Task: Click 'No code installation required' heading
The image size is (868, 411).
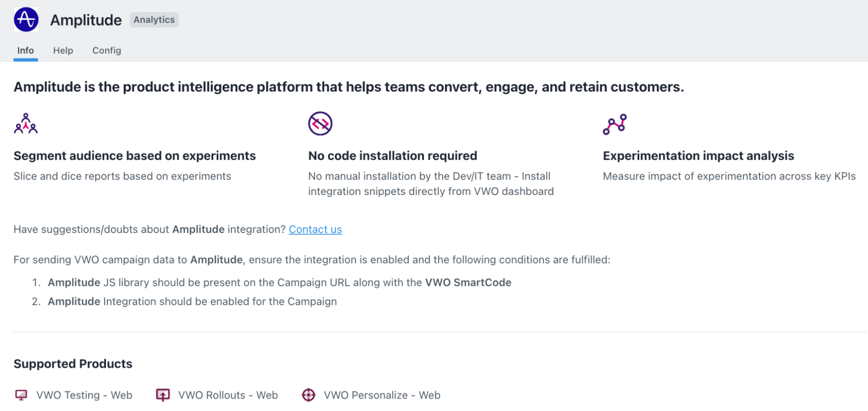Action: (393, 156)
